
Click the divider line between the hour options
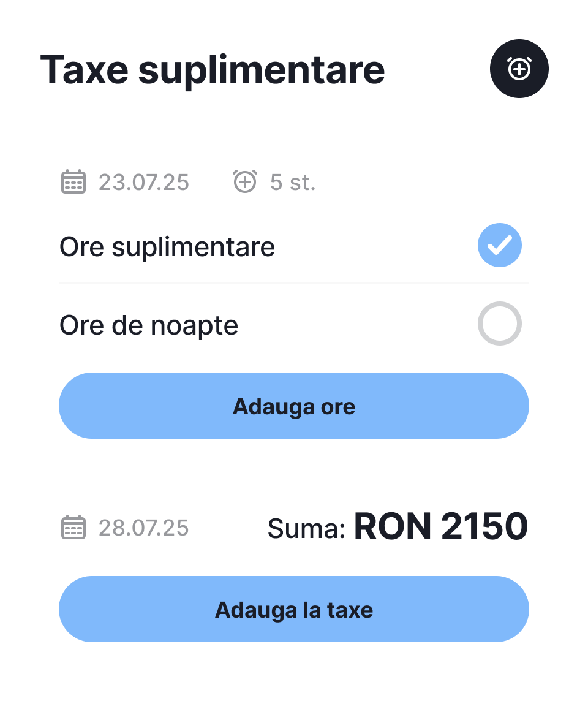point(294,283)
